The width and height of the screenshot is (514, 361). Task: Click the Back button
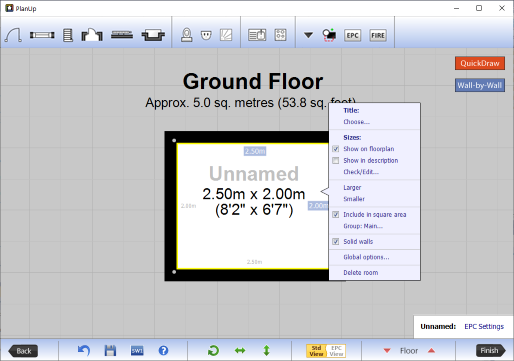tap(23, 351)
